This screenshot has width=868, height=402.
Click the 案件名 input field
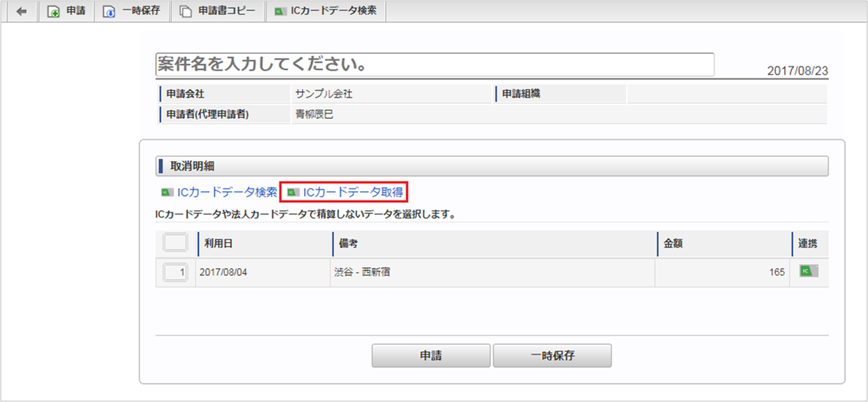coord(435,64)
